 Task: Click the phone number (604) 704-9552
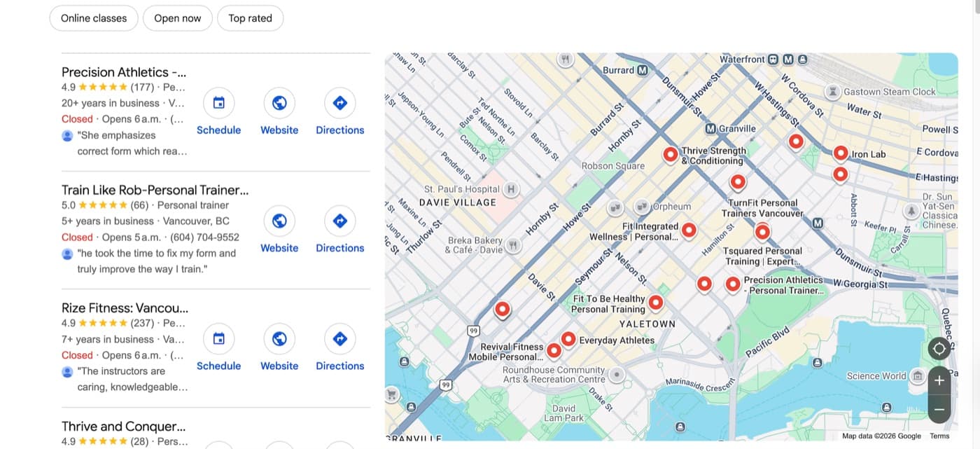(x=203, y=237)
